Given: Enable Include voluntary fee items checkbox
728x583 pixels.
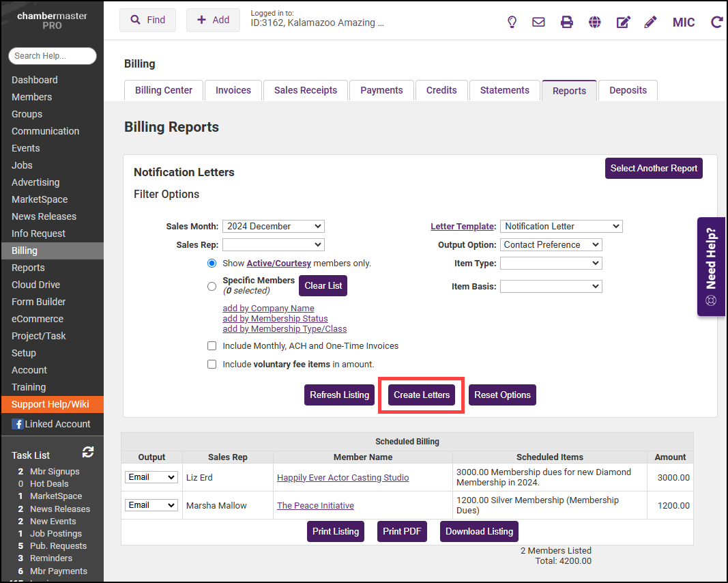Looking at the screenshot, I should (x=212, y=365).
